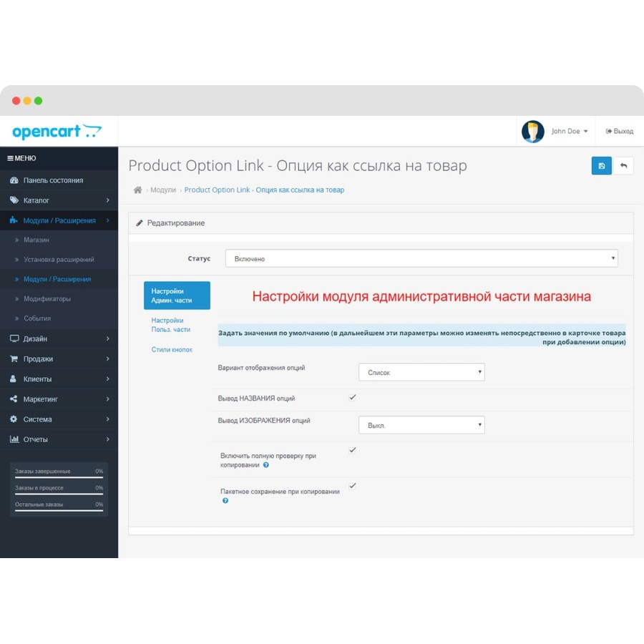Click Остальные заказы progress bar

(59, 510)
